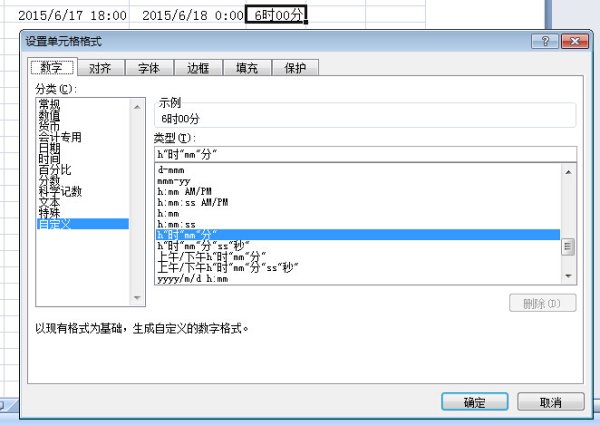
Task: Choose yyyy/m/d h:mm format type
Action: 192,279
